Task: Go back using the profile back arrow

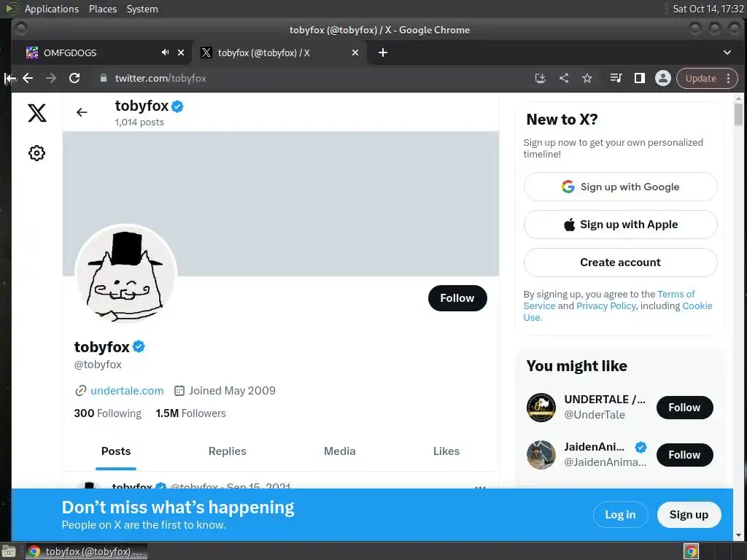Action: (x=82, y=112)
